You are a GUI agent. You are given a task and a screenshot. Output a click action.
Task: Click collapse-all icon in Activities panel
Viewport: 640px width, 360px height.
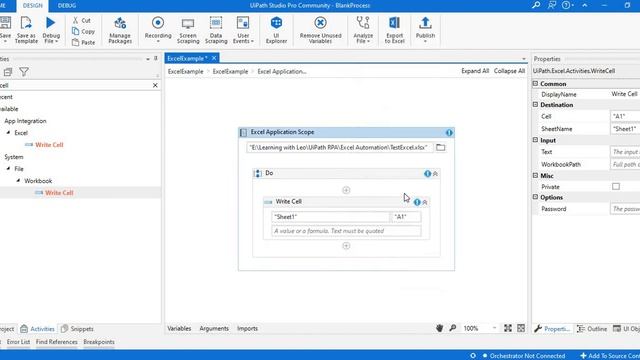(x=8, y=72)
